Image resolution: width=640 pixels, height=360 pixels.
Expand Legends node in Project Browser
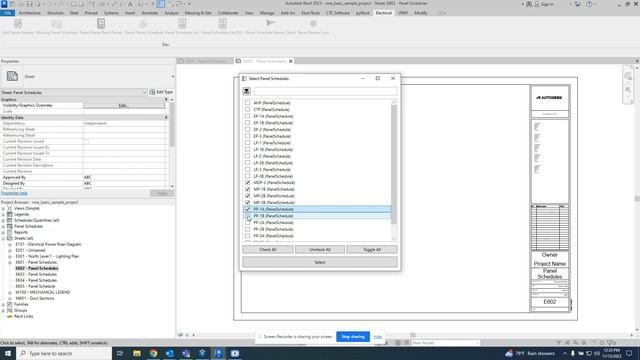(x=3, y=214)
